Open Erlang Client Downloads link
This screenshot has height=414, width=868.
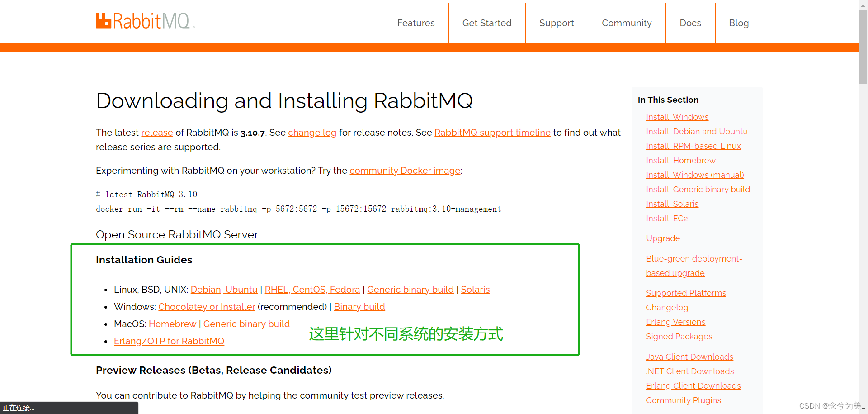[693, 386]
